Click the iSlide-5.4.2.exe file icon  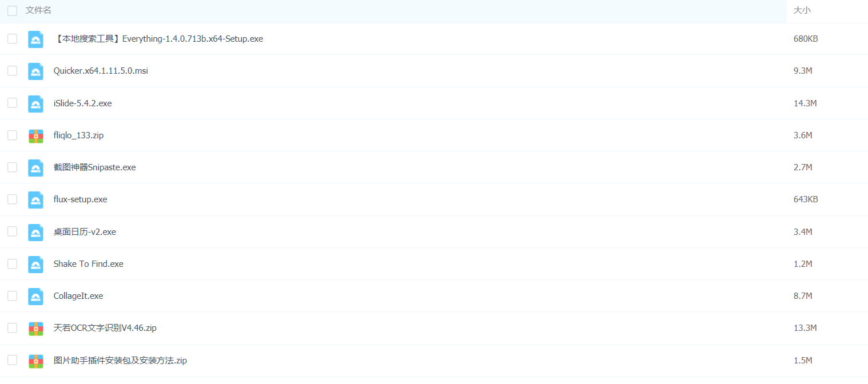(x=36, y=103)
